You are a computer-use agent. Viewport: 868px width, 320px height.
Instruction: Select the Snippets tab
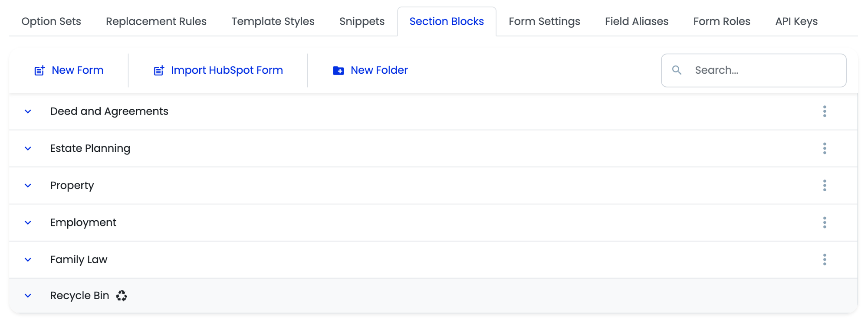[x=362, y=21]
